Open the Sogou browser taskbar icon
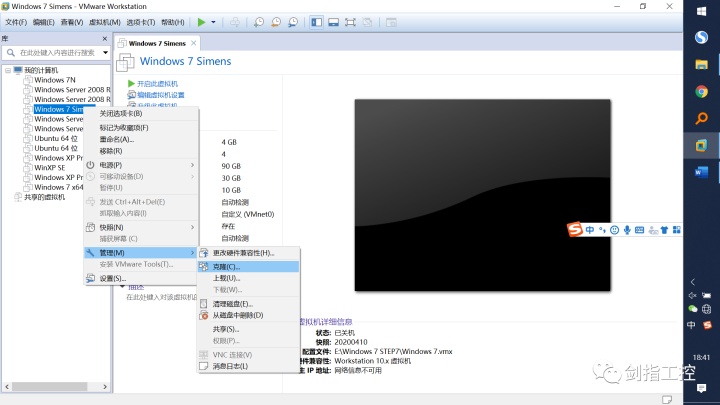Screen dimensions: 720x405 [701, 37]
